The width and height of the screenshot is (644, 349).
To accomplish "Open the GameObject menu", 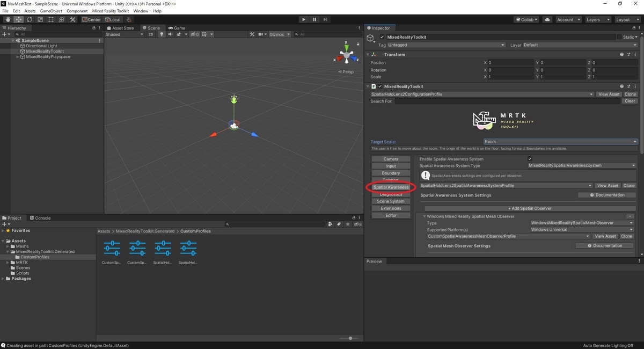I will [x=51, y=11].
